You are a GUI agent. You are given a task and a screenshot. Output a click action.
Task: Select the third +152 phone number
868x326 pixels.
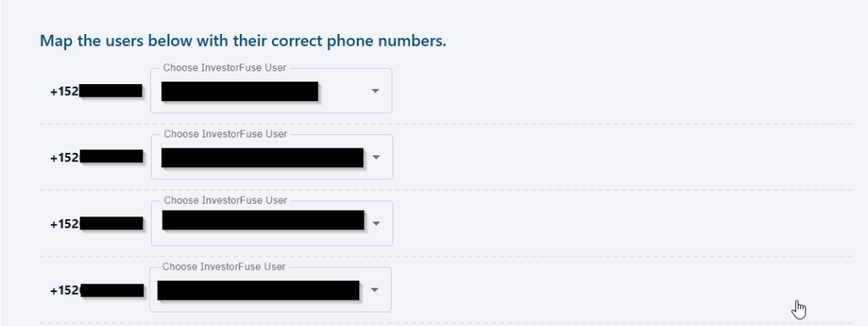[97, 224]
